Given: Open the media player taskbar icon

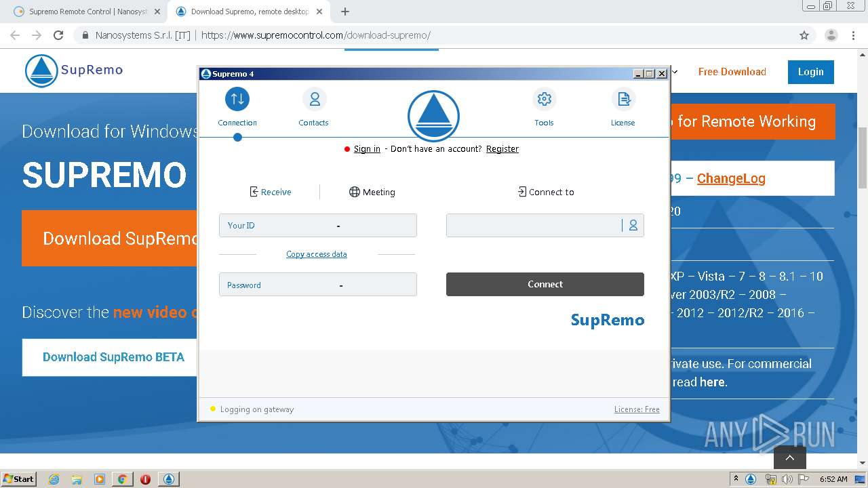Looking at the screenshot, I should click(x=100, y=479).
